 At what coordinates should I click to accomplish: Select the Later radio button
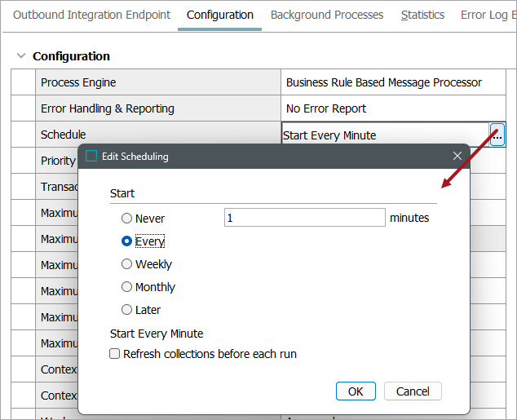(x=126, y=310)
